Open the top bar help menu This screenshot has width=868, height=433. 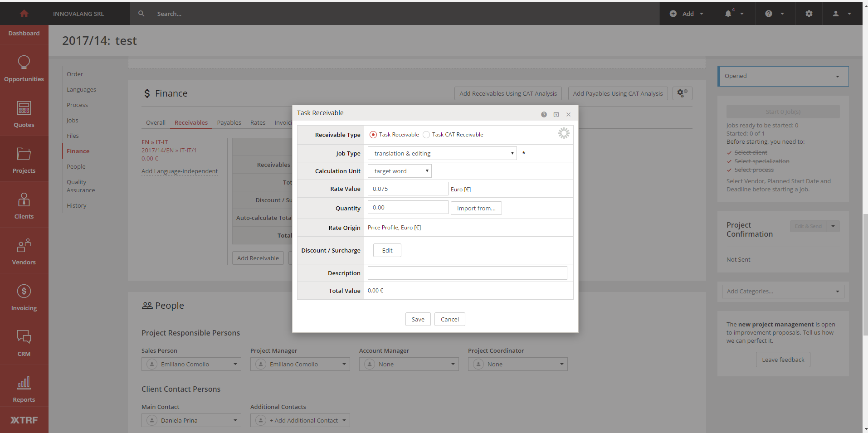[x=775, y=14]
